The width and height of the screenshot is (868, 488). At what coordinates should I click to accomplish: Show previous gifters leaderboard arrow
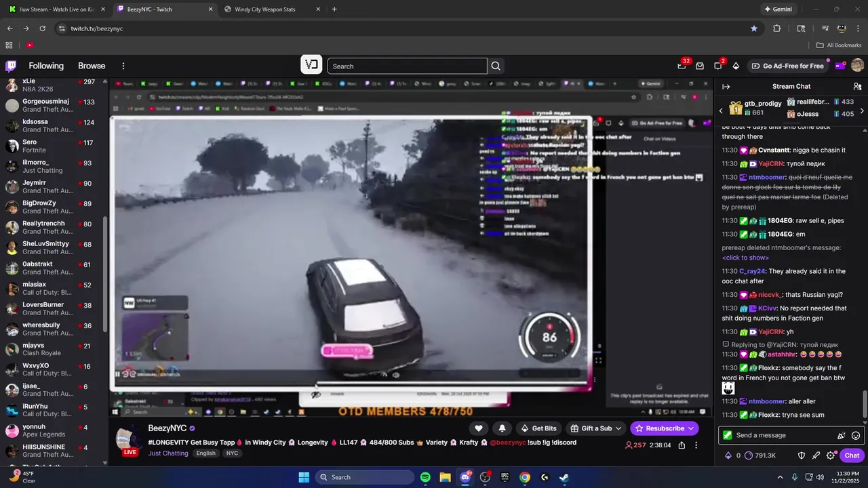tap(721, 110)
